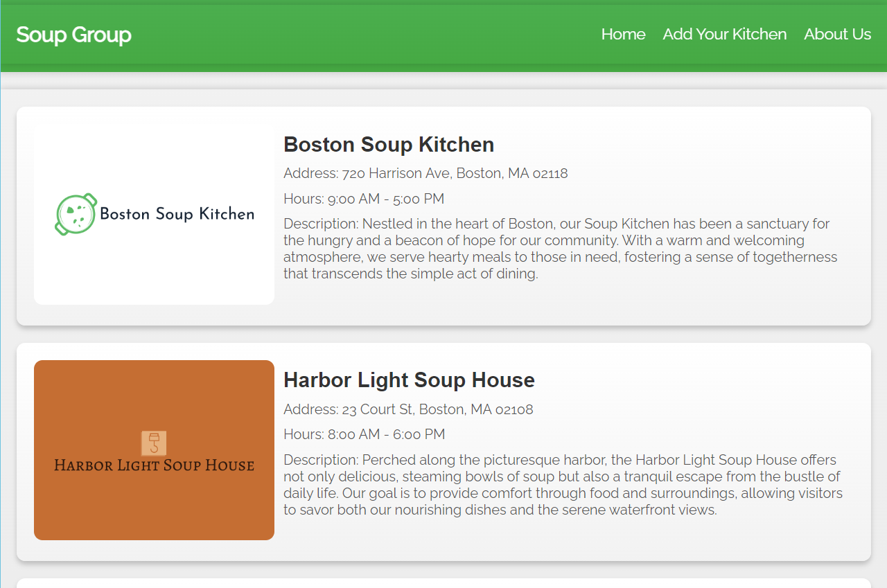This screenshot has width=887, height=588.
Task: Click the 'Boston Soup Kitchen' text inside logo
Action: pyautogui.click(x=177, y=214)
